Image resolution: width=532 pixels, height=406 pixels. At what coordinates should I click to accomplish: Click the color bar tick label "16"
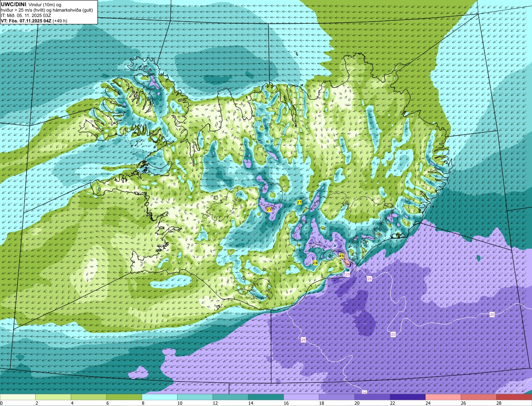tap(286, 403)
